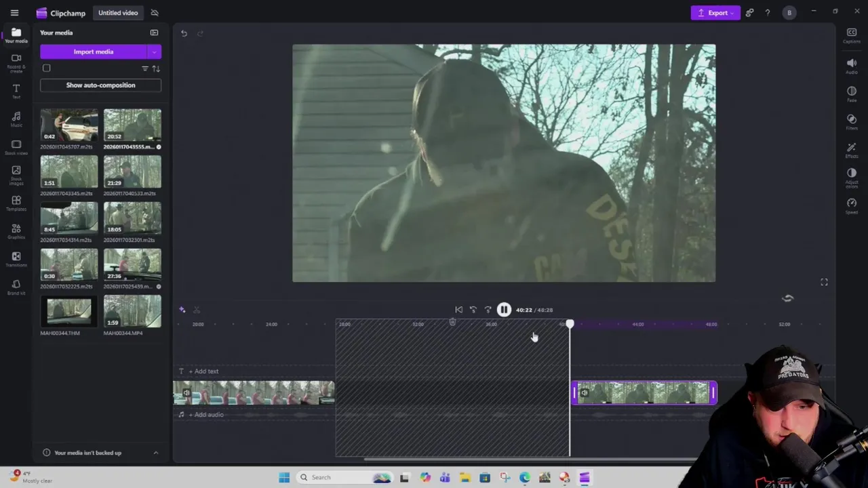Image resolution: width=868 pixels, height=488 pixels.
Task: Open the Adjust colors panel
Action: (852, 178)
